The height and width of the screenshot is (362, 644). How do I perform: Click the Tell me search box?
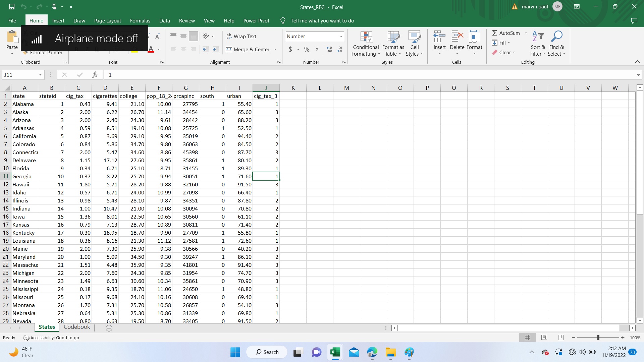322,20
